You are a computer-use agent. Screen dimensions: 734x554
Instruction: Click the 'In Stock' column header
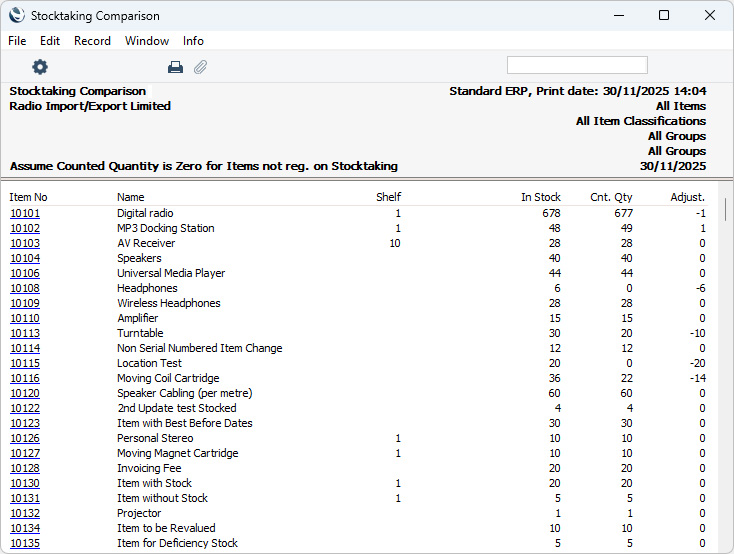[541, 197]
